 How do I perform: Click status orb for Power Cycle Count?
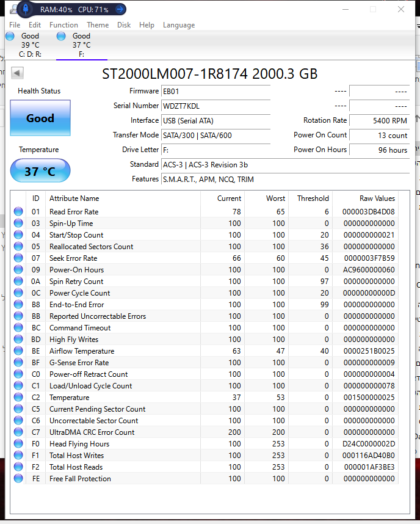(18, 293)
